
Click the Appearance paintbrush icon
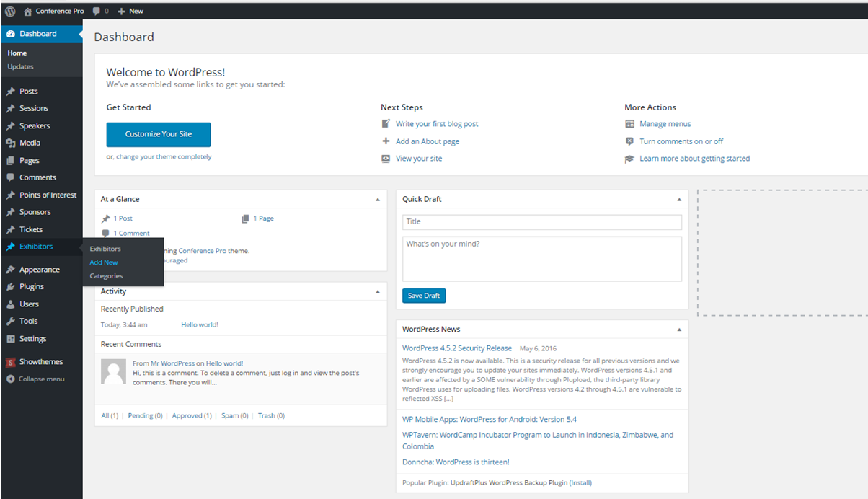tap(10, 270)
